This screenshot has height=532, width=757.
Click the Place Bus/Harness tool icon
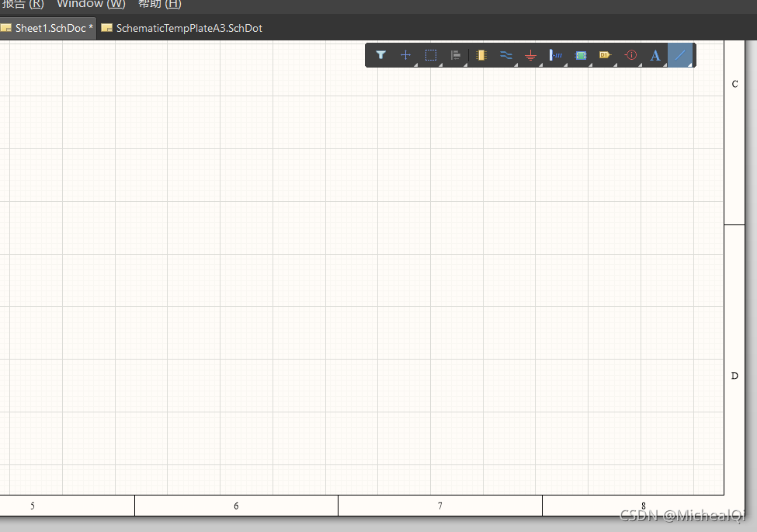pyautogui.click(x=555, y=55)
